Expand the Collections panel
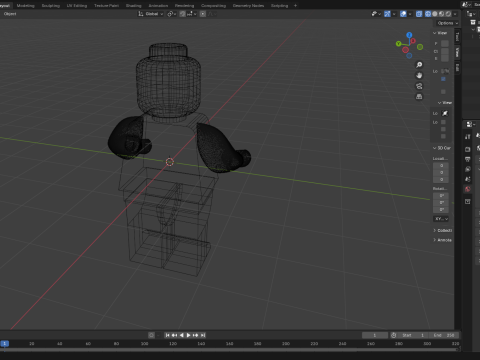480x360 pixels. pos(442,230)
